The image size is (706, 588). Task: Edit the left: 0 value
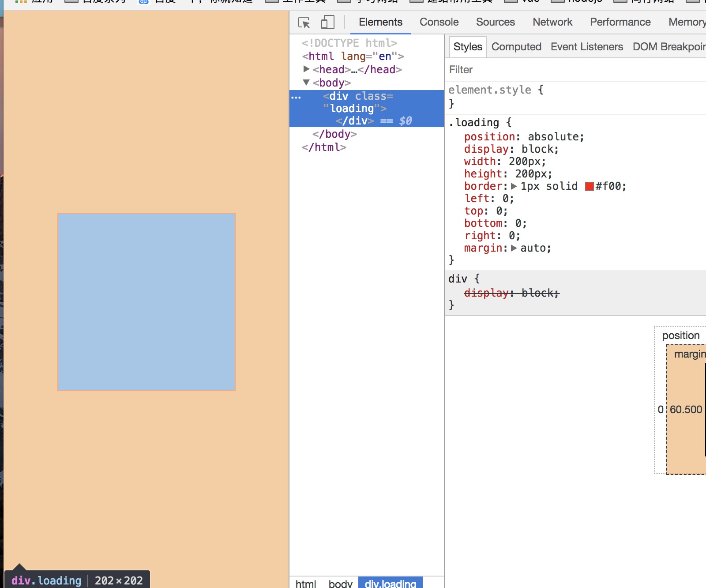(505, 199)
